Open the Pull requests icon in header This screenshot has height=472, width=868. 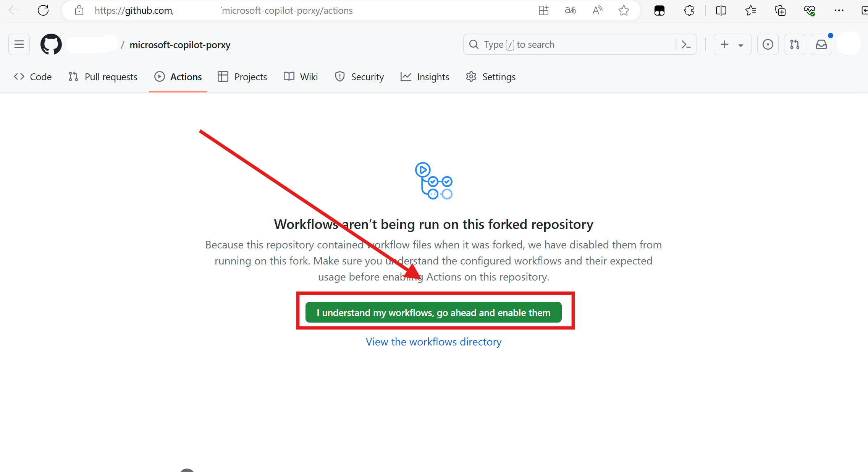tap(795, 45)
